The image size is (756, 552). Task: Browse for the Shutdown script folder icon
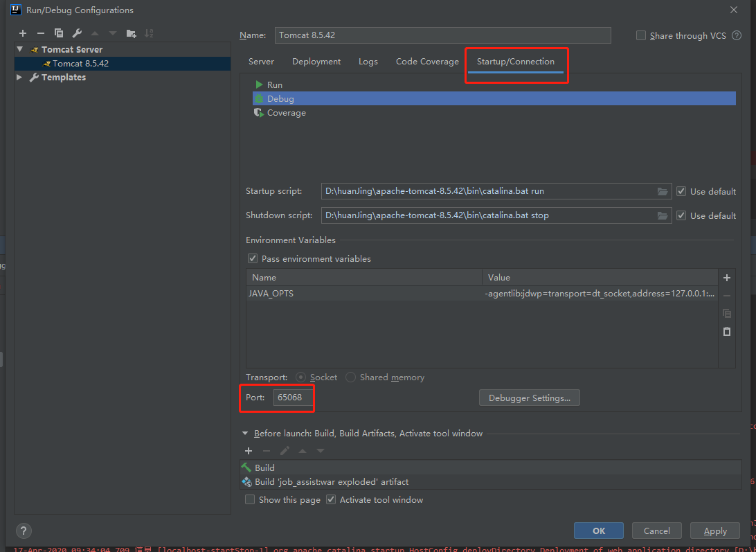[x=663, y=215]
